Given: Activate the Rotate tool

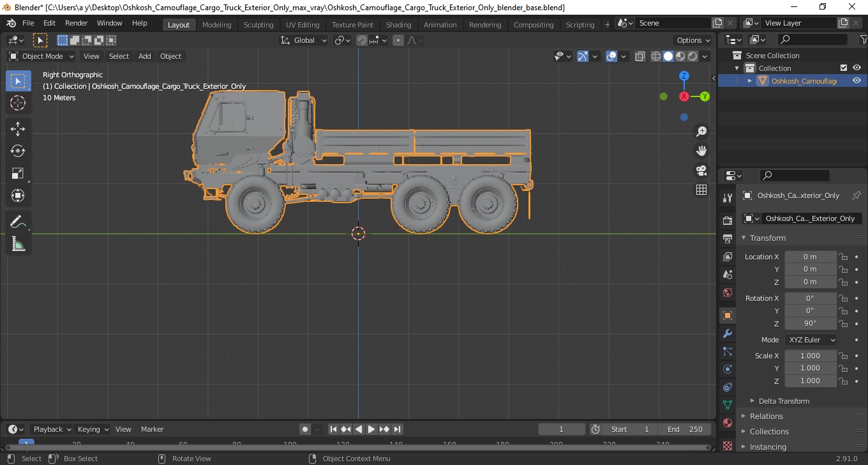Looking at the screenshot, I should (x=18, y=151).
